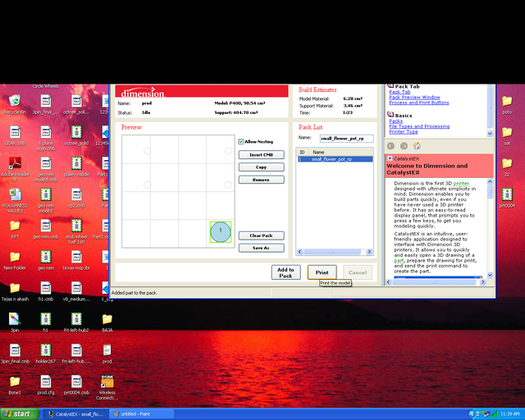The height and width of the screenshot is (420, 525).
Task: Open the Packs help link
Action: (x=395, y=121)
